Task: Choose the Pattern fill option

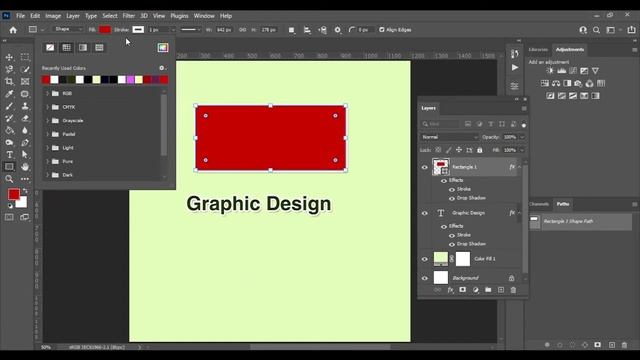Action: coord(99,48)
